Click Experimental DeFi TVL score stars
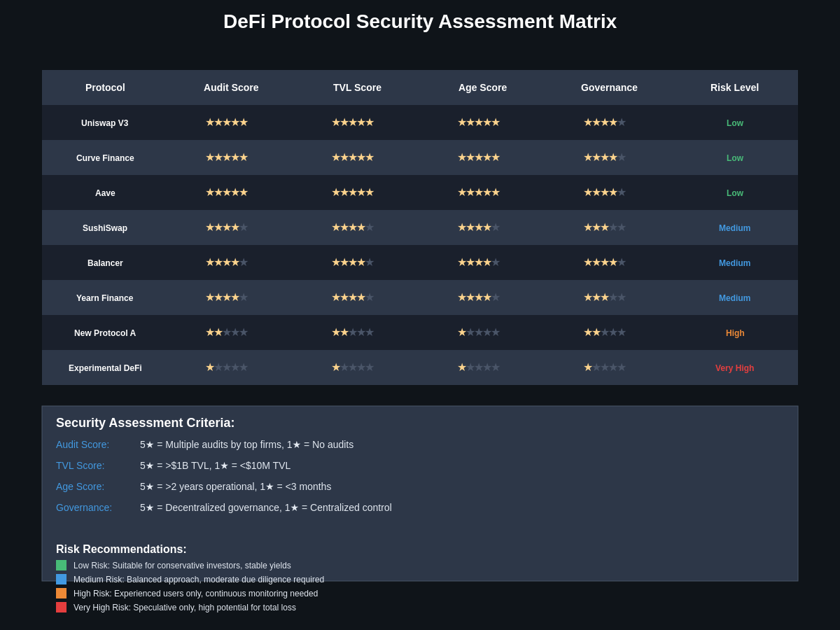The height and width of the screenshot is (630, 840). [x=353, y=367]
